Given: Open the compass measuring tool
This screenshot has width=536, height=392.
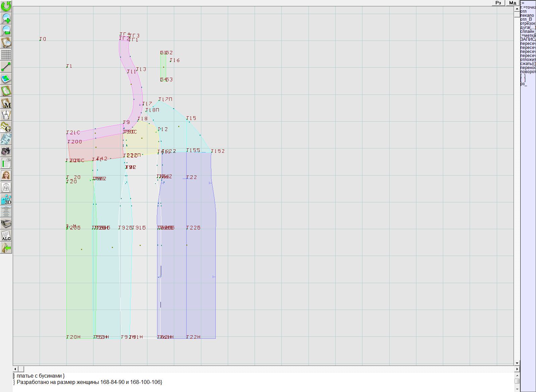Looking at the screenshot, I should click(6, 115).
